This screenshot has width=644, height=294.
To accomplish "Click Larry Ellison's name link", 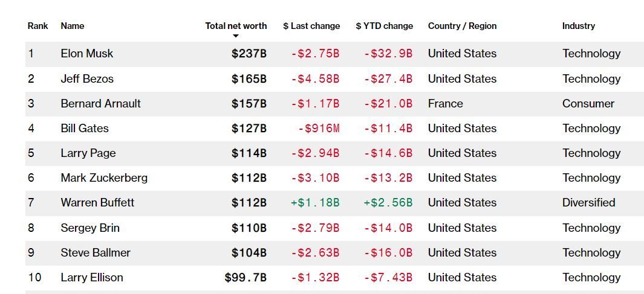I will 92,278.
